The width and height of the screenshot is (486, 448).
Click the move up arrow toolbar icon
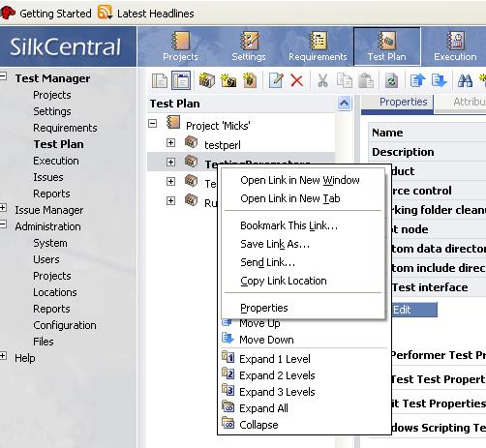(418, 80)
